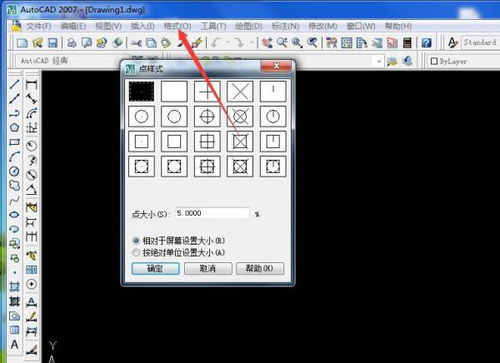Activate the Pan realtime icon
500x363 pixels.
[x=267, y=43]
